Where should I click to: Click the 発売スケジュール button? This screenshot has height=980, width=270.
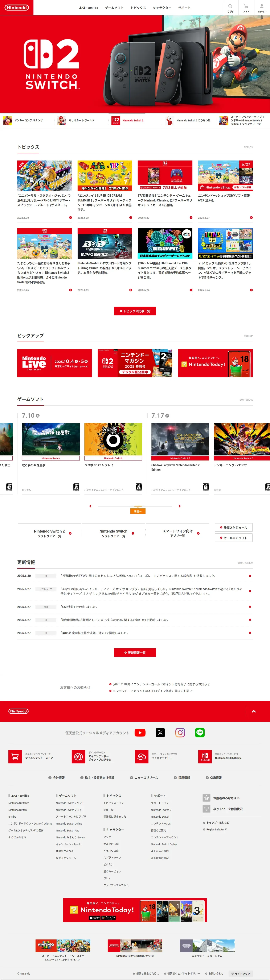(234, 527)
